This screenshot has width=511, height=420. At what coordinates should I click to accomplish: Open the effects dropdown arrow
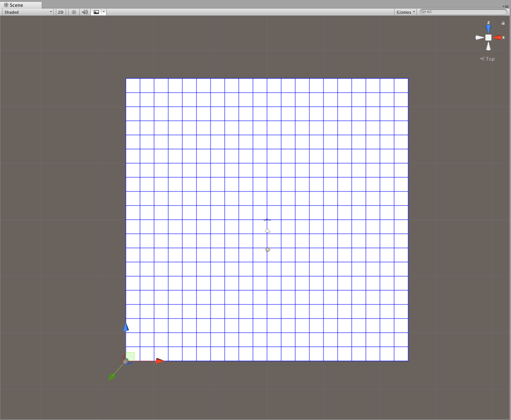click(x=103, y=12)
